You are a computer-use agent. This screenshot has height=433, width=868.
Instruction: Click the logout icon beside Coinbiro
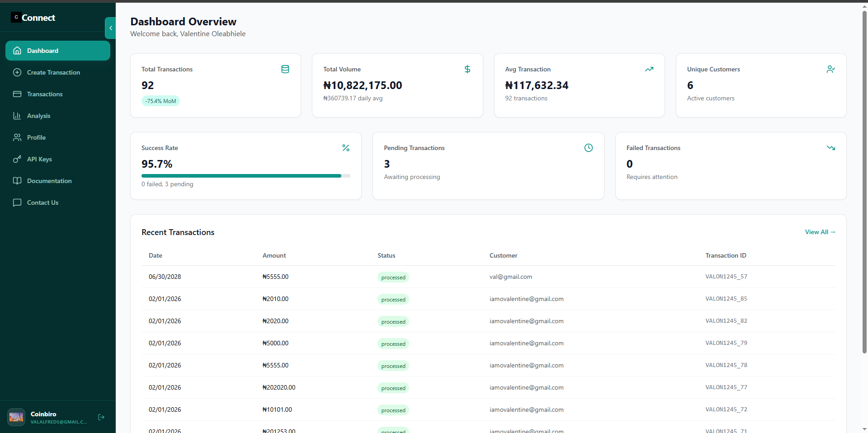click(x=101, y=417)
